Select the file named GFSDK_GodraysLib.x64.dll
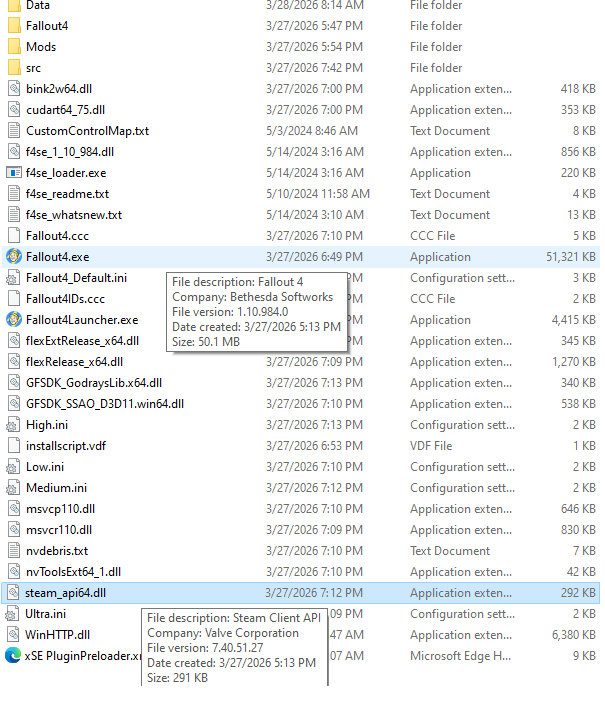 click(x=94, y=383)
